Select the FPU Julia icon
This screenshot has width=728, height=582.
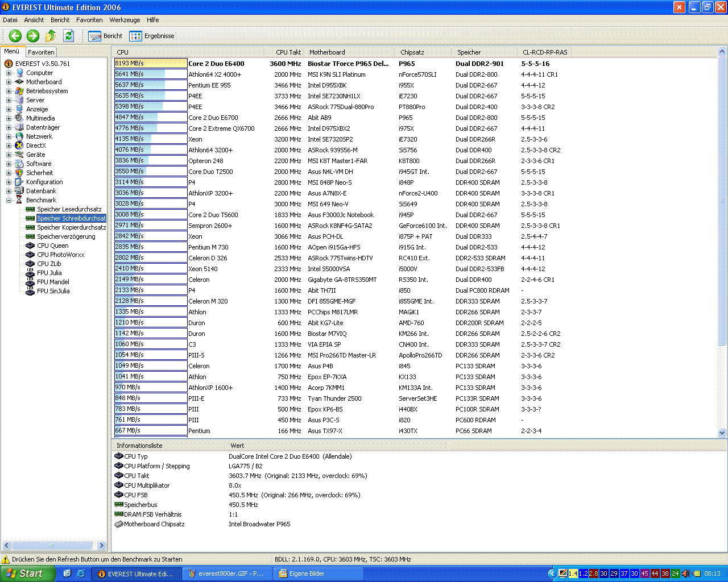click(x=30, y=273)
